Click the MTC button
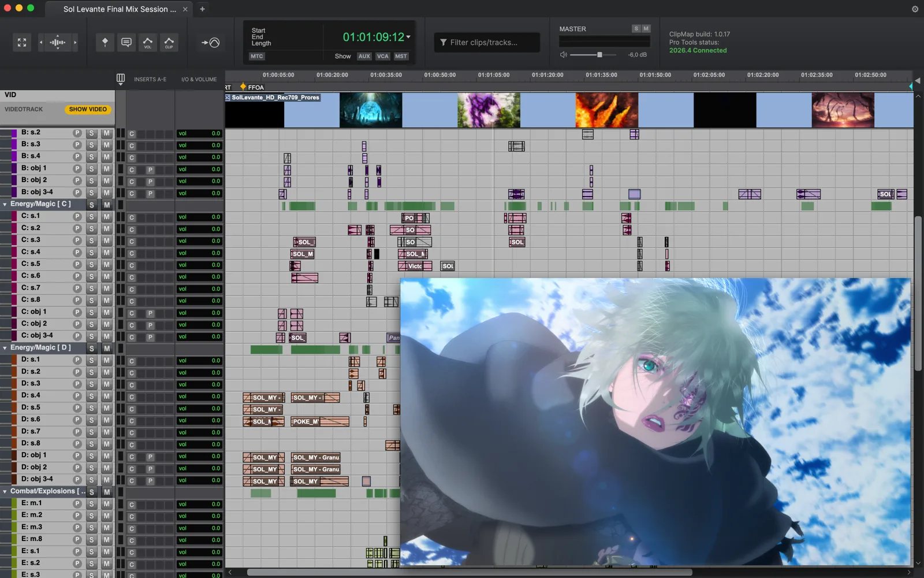 [257, 56]
